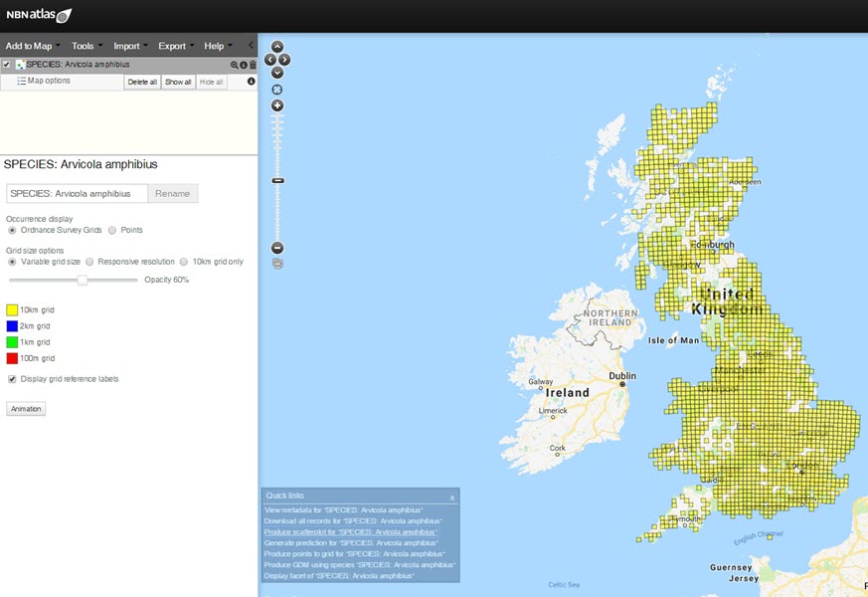Pan the map north using the up arrow control
This screenshot has height=597, width=868.
tap(277, 46)
